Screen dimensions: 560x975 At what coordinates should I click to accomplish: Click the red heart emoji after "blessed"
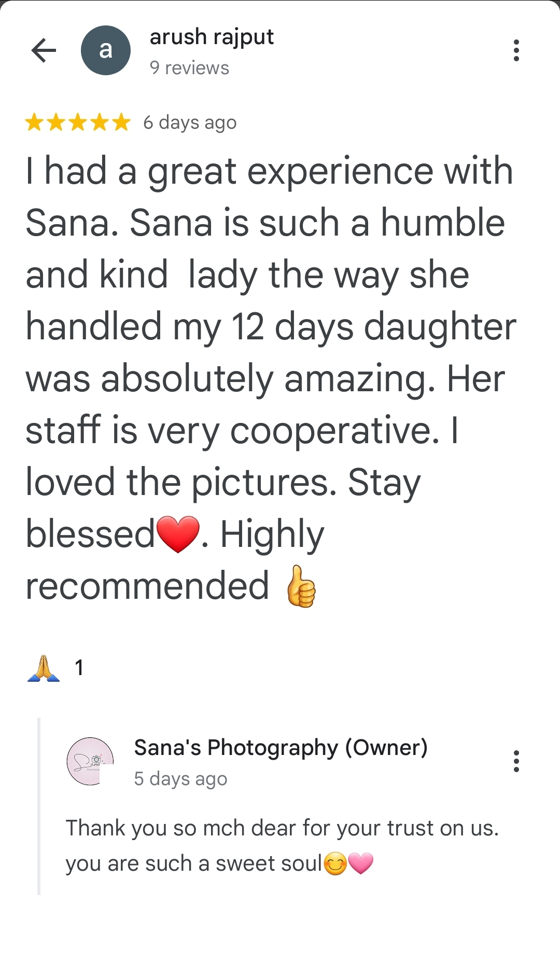tap(178, 534)
